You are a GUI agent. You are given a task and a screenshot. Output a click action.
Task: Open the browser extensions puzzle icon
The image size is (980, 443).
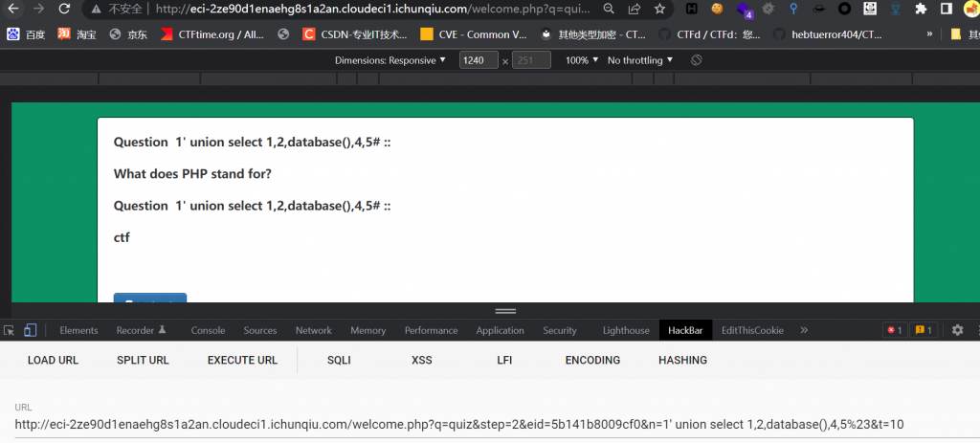click(921, 9)
